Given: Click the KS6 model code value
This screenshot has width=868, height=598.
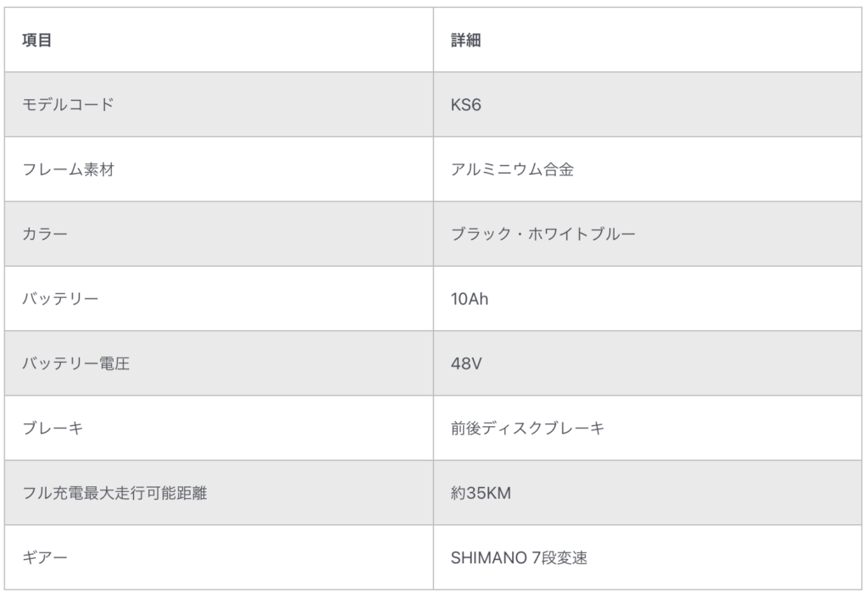Looking at the screenshot, I should point(466,105).
